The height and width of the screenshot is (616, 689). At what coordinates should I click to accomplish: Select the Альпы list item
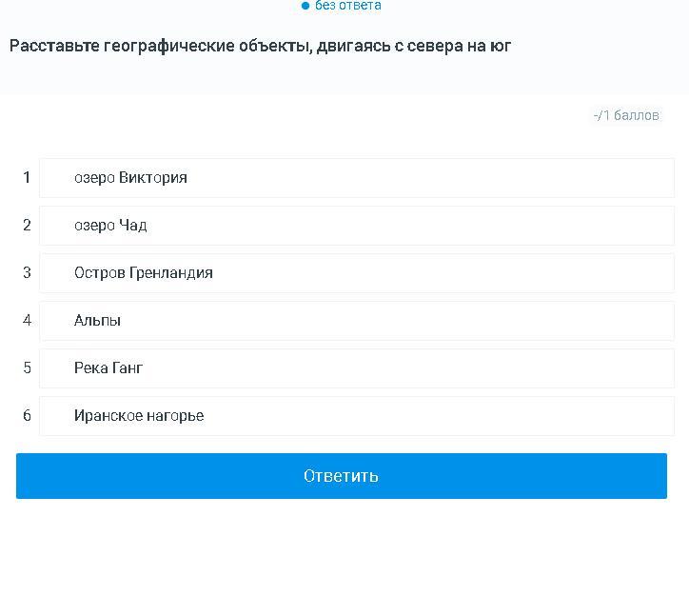coord(357,321)
